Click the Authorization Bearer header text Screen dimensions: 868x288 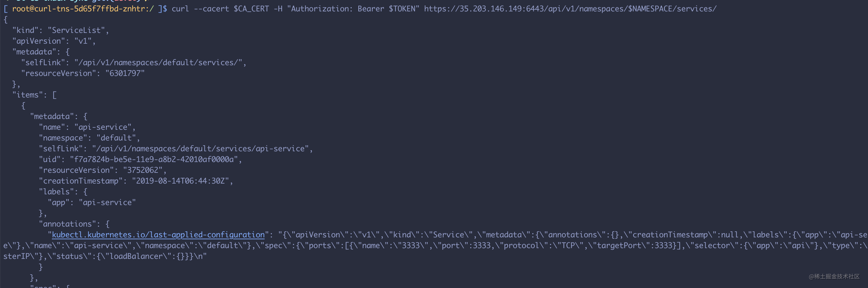(x=353, y=9)
